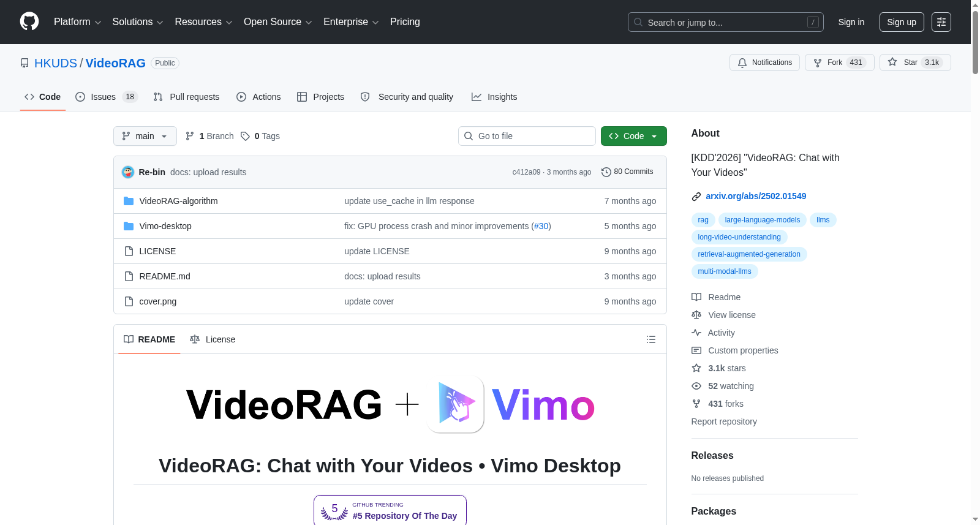
Task: Click the retrieval-augmented-generation topic tag
Action: coord(749,254)
